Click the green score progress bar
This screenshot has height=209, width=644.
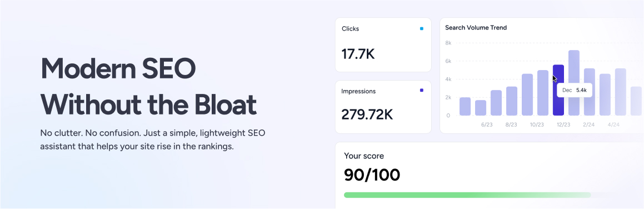(x=467, y=195)
